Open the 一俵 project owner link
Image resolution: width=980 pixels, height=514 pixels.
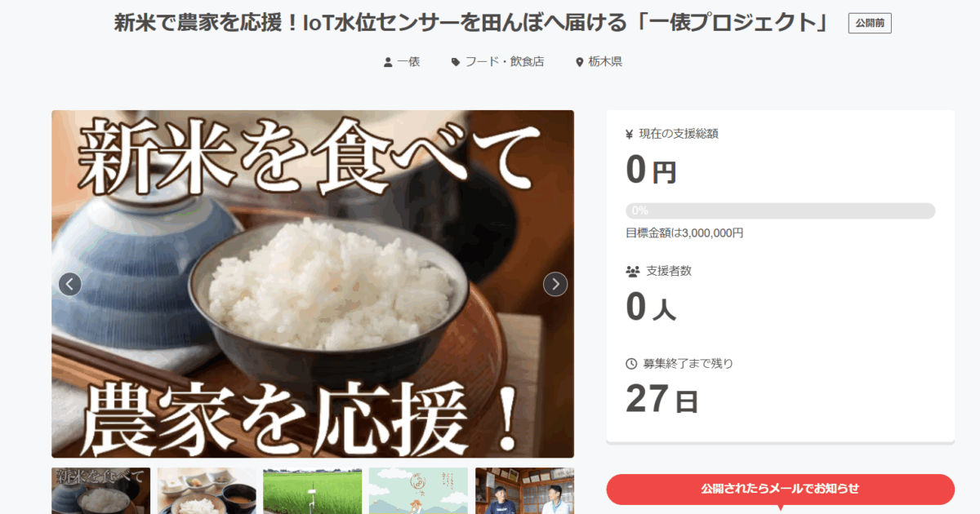coord(408,62)
